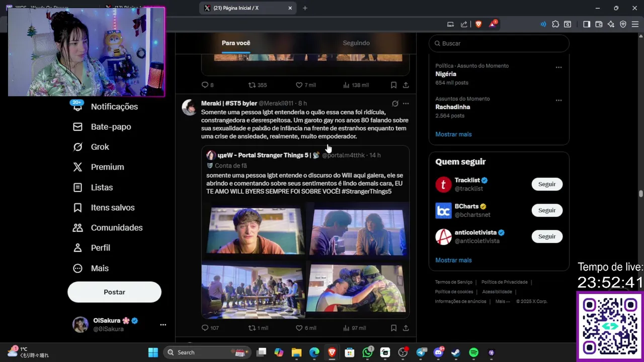This screenshot has width=644, height=362.
Task: Open group room scene image
Action: click(x=253, y=289)
